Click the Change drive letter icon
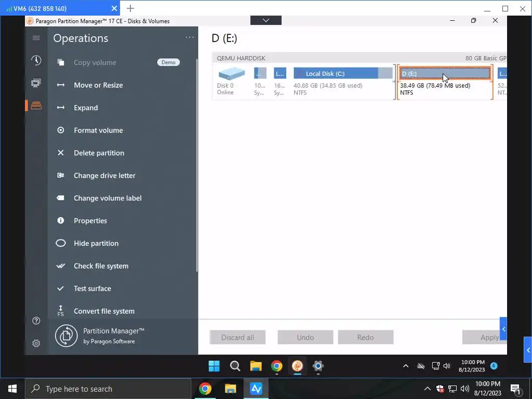Image resolution: width=532 pixels, height=399 pixels. coord(61,176)
